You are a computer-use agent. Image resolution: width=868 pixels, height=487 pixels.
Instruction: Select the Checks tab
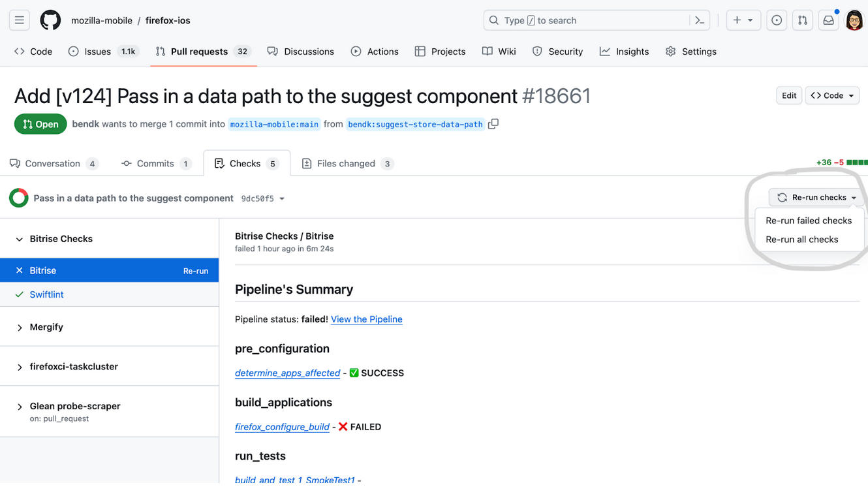pyautogui.click(x=247, y=163)
